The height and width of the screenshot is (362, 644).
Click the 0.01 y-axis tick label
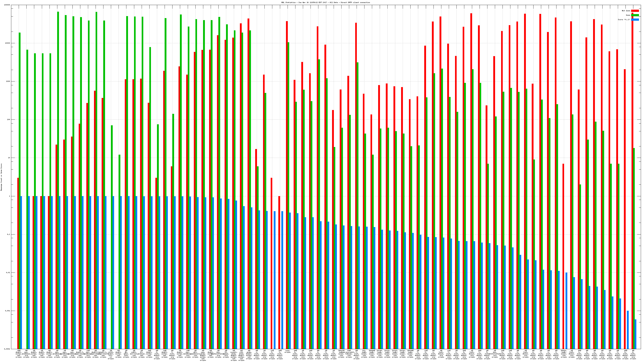coord(8,273)
